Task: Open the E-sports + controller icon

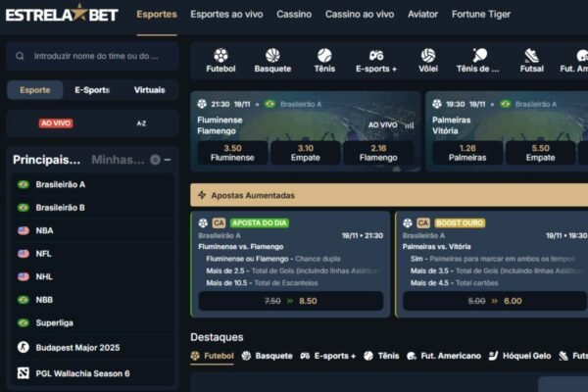Action: tap(376, 56)
